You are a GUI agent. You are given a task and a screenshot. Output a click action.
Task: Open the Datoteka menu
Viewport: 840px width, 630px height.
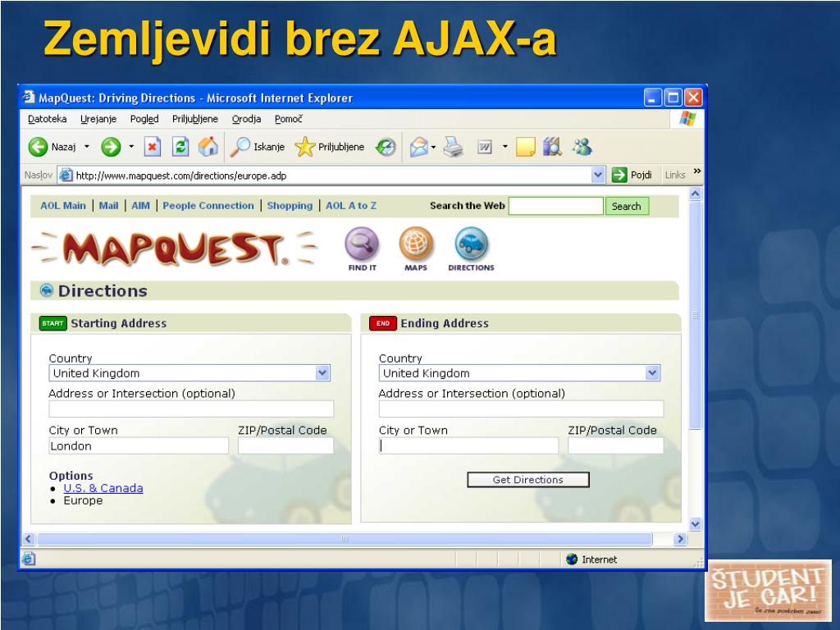pos(47,119)
